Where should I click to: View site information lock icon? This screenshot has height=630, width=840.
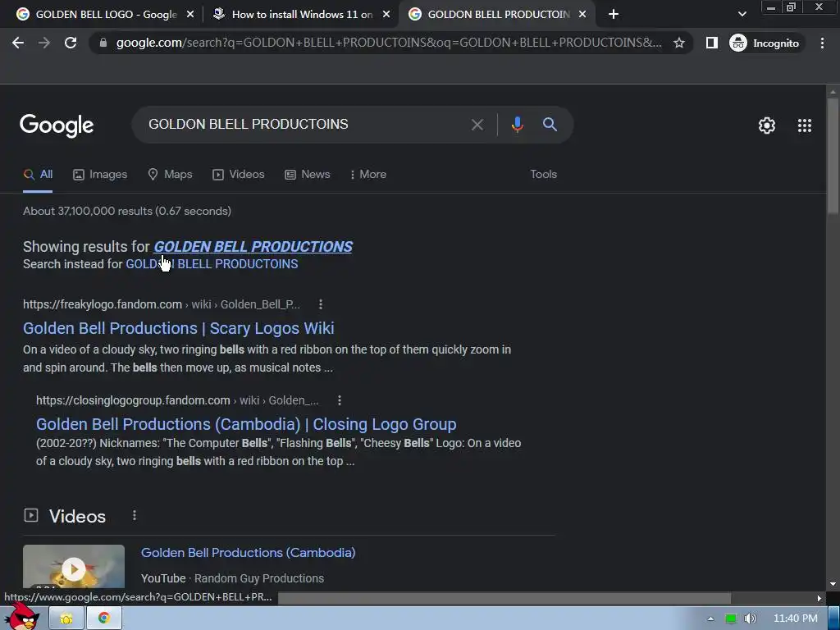tap(103, 43)
